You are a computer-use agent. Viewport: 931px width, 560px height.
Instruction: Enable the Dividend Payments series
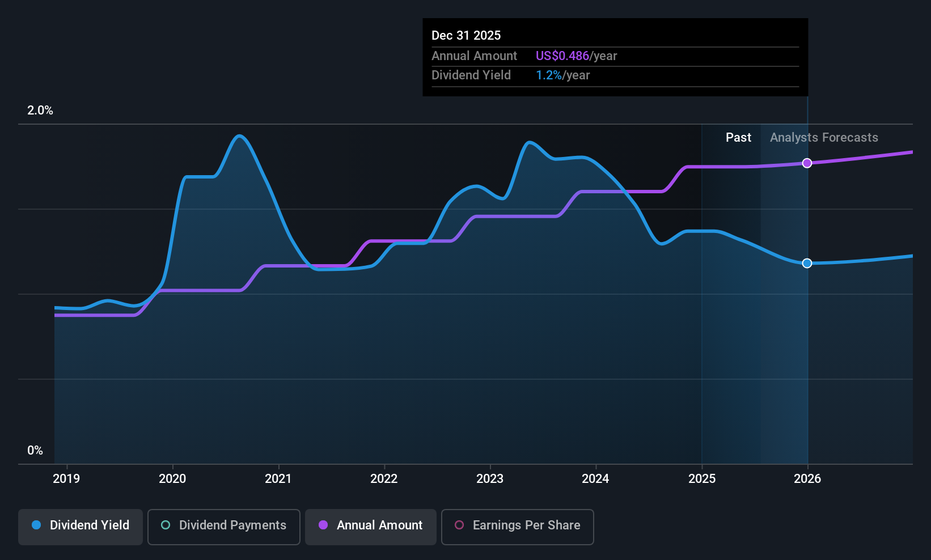tap(224, 527)
